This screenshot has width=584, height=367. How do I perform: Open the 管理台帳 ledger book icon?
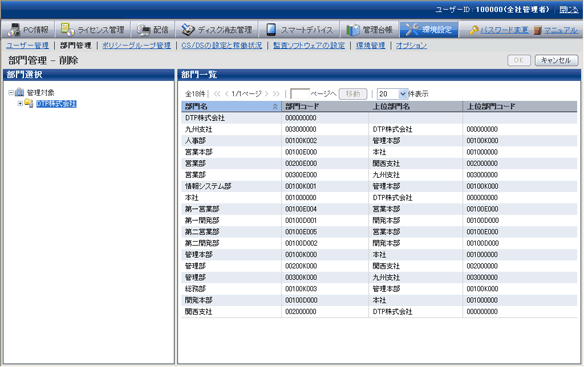(353, 30)
